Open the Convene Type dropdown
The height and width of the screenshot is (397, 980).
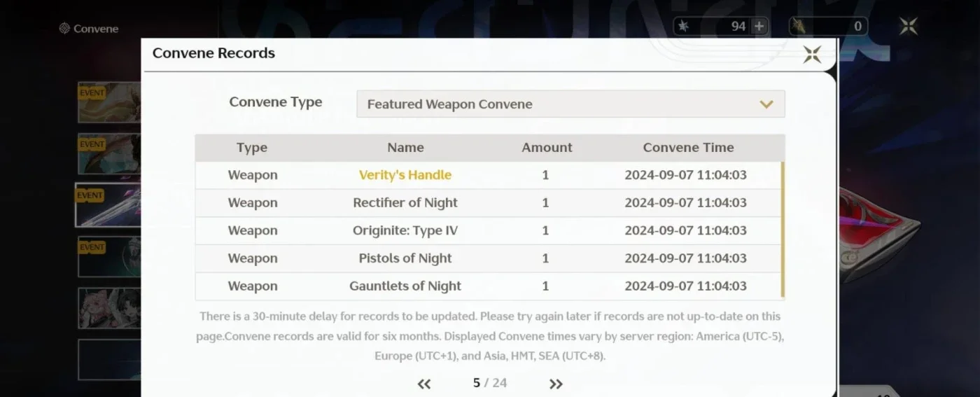coord(570,104)
